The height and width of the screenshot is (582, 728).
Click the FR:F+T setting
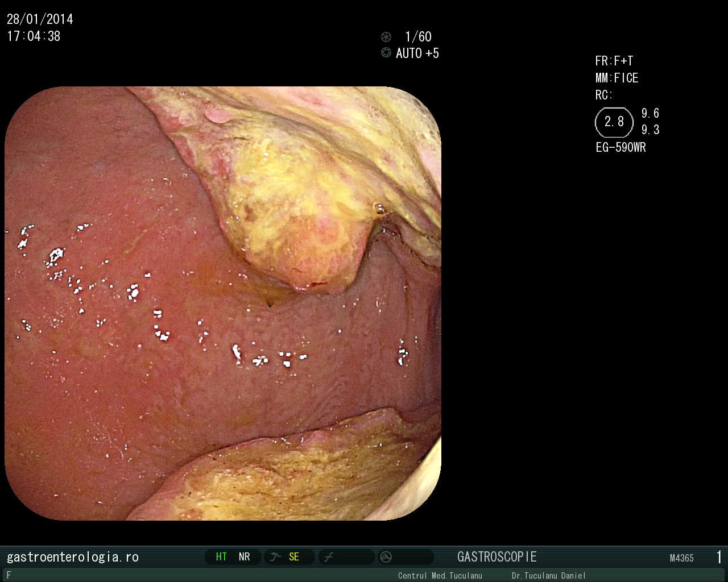pos(614,61)
